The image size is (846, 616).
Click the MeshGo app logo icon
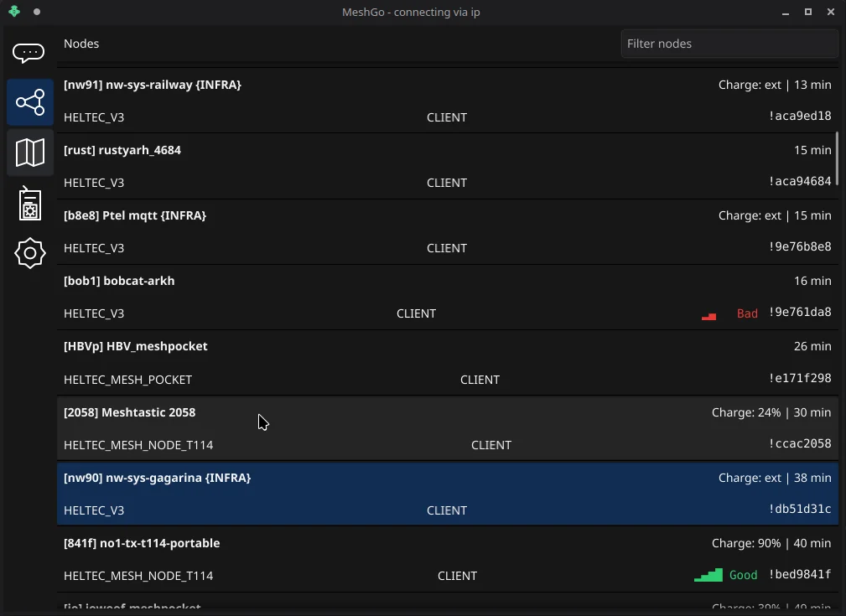coord(14,12)
